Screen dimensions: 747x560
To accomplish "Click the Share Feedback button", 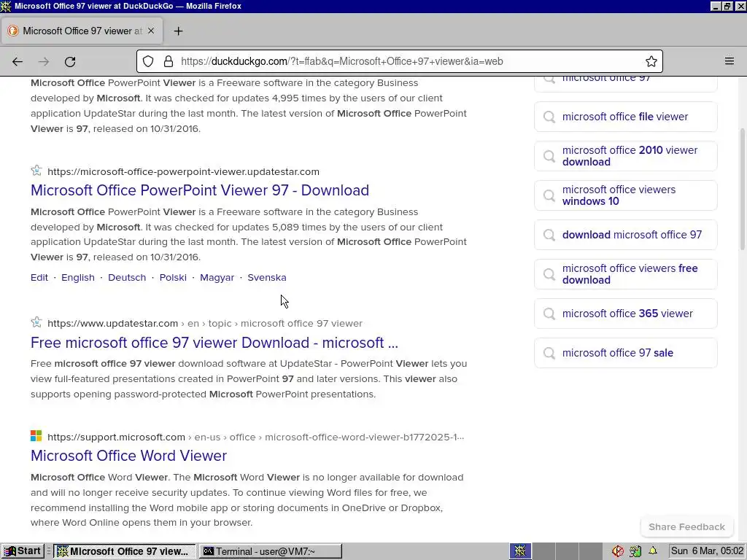I will (x=686, y=526).
